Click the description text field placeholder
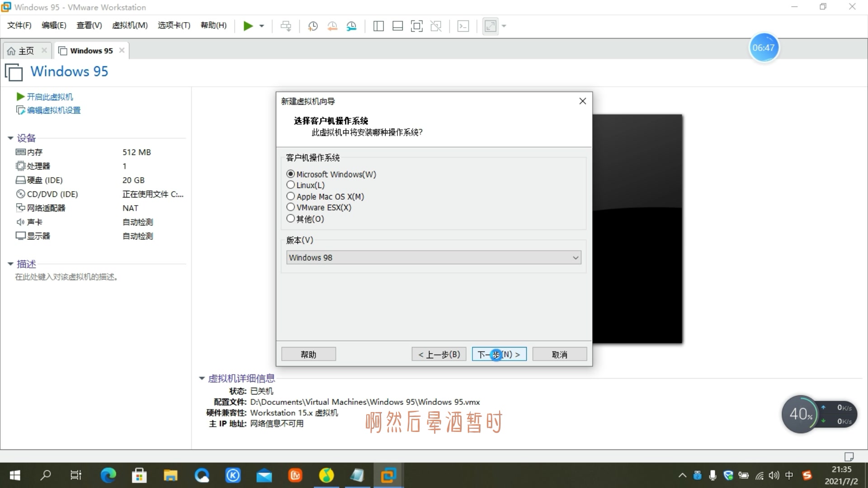 coord(67,277)
